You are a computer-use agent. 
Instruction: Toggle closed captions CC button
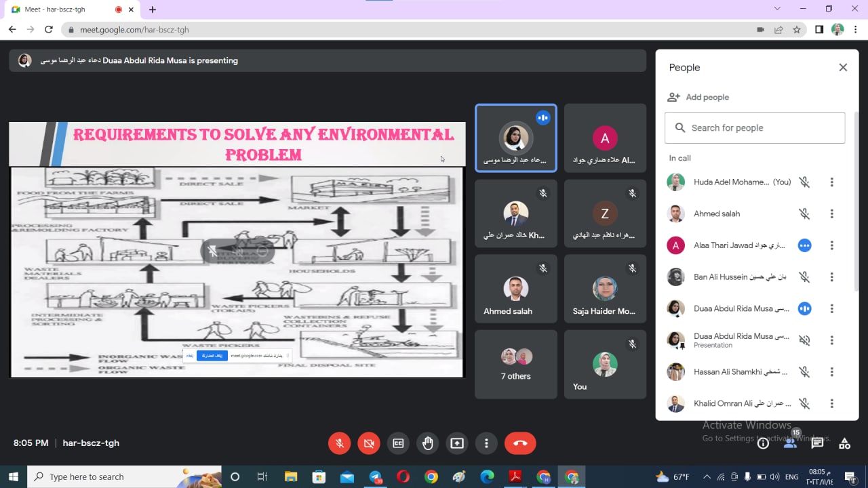398,443
